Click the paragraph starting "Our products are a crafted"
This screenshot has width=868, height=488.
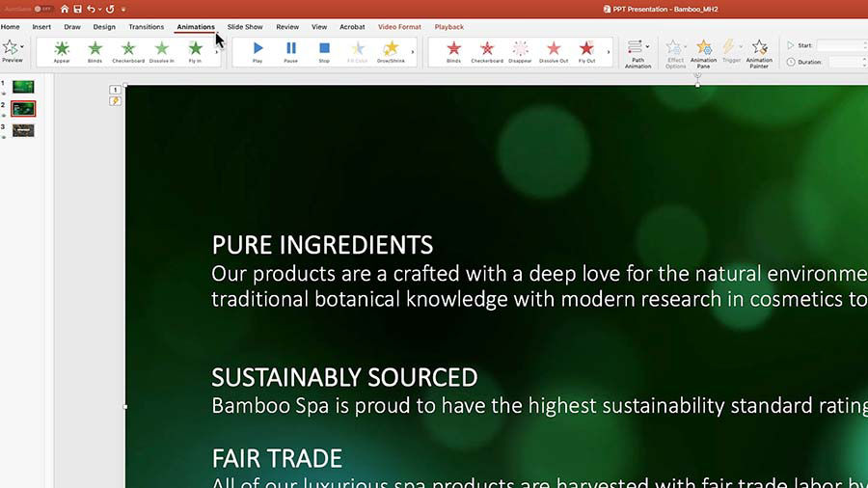click(x=540, y=286)
